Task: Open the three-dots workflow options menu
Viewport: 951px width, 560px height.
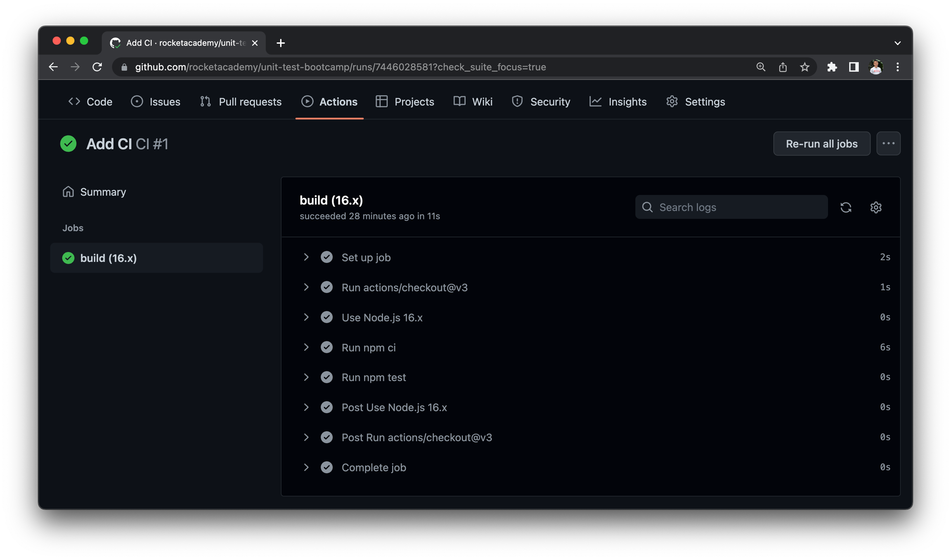Action: tap(888, 144)
